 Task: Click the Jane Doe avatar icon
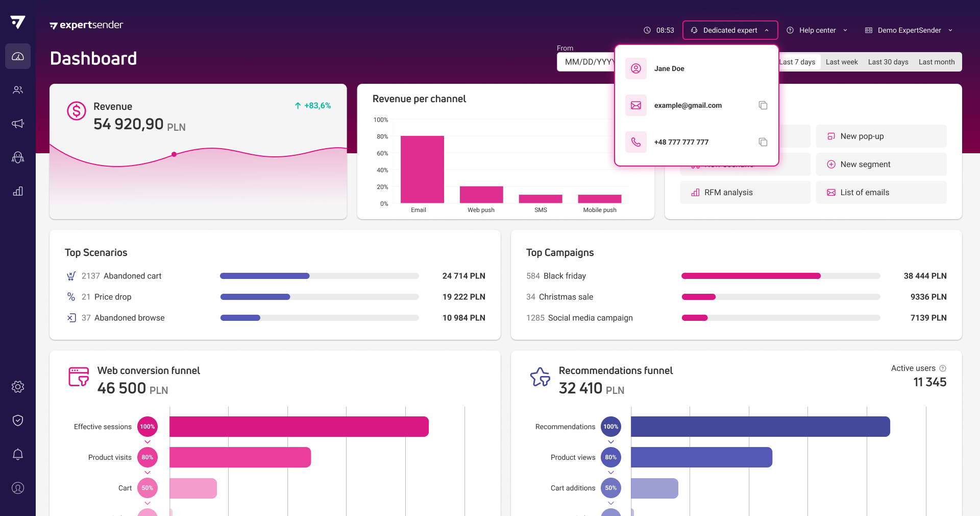636,68
